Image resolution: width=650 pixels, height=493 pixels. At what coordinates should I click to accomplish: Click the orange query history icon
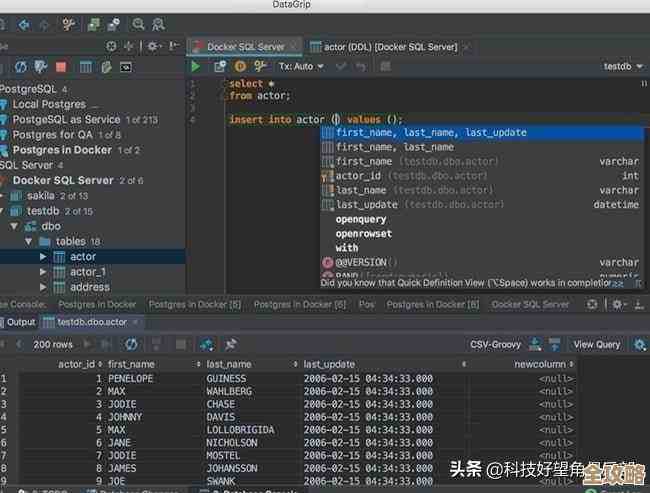[x=240, y=66]
